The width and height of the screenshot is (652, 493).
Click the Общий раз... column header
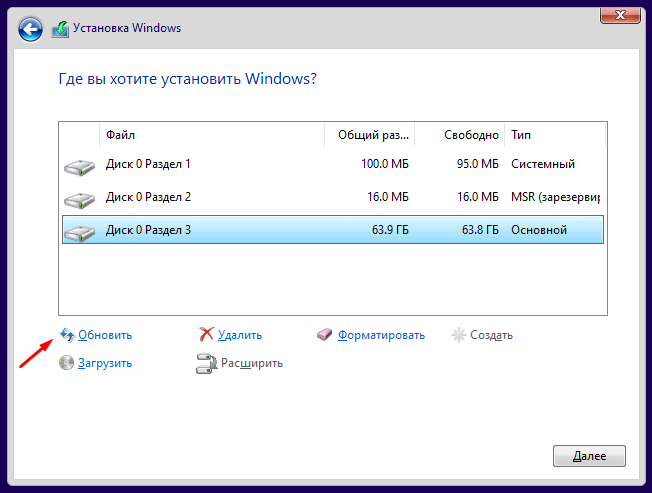(x=369, y=135)
